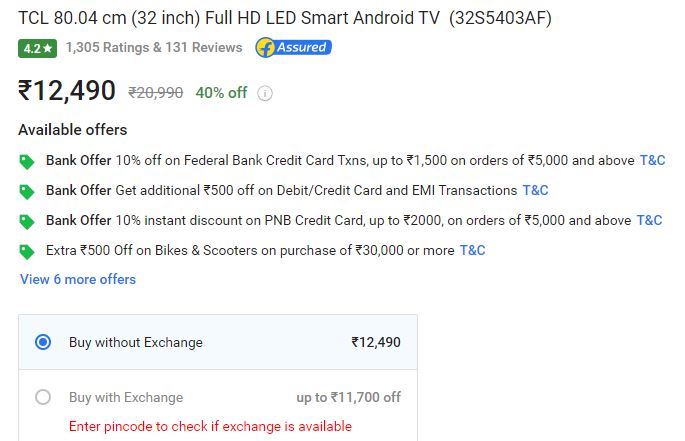Click the enter pincode exchange availability message
Screen dimensions: 685x441
(x=210, y=426)
